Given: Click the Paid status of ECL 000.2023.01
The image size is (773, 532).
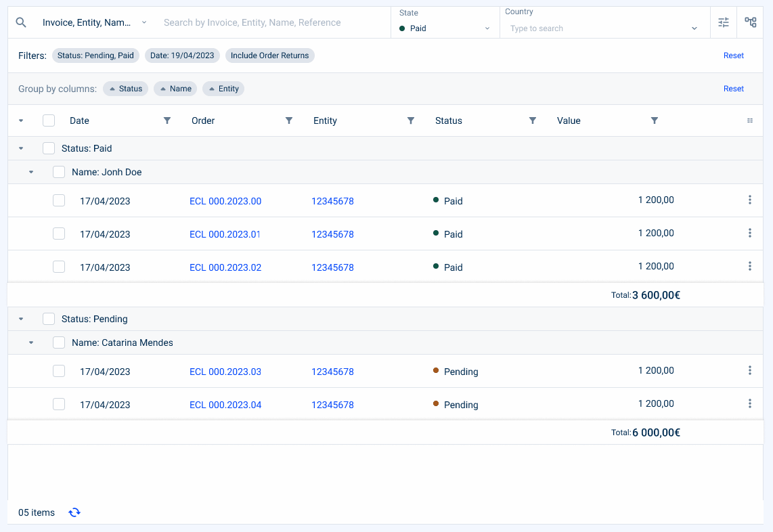Looking at the screenshot, I should click(447, 234).
